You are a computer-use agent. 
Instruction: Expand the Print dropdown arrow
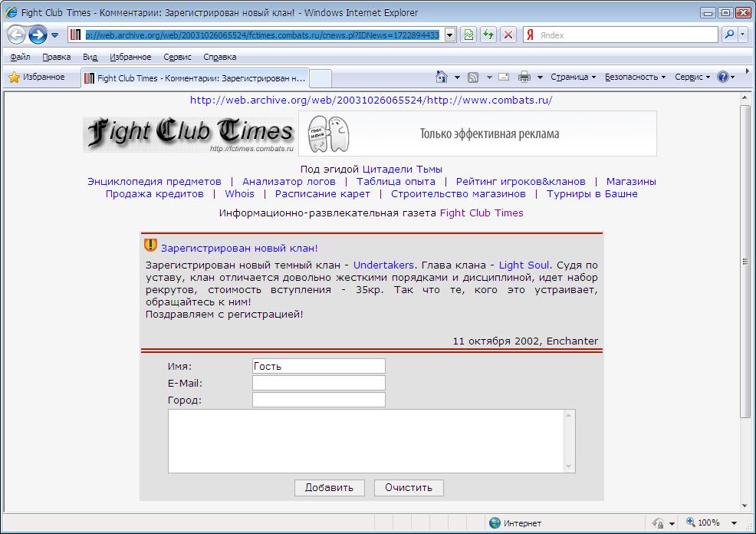540,77
